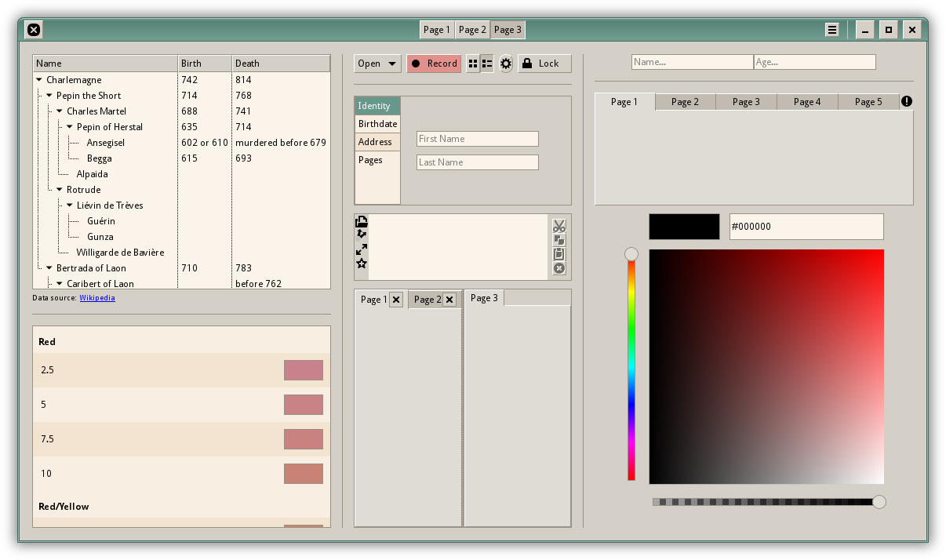Close the Page 1 tab with its X
The image size is (946, 560).
396,299
